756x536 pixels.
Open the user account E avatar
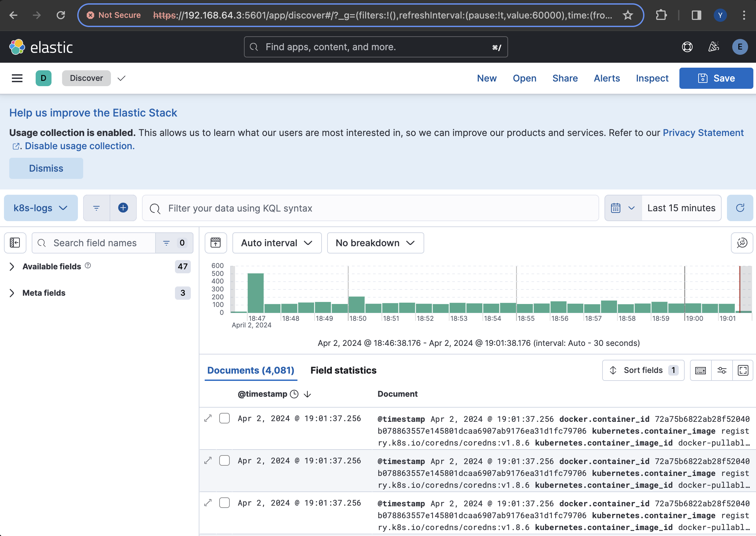(740, 47)
